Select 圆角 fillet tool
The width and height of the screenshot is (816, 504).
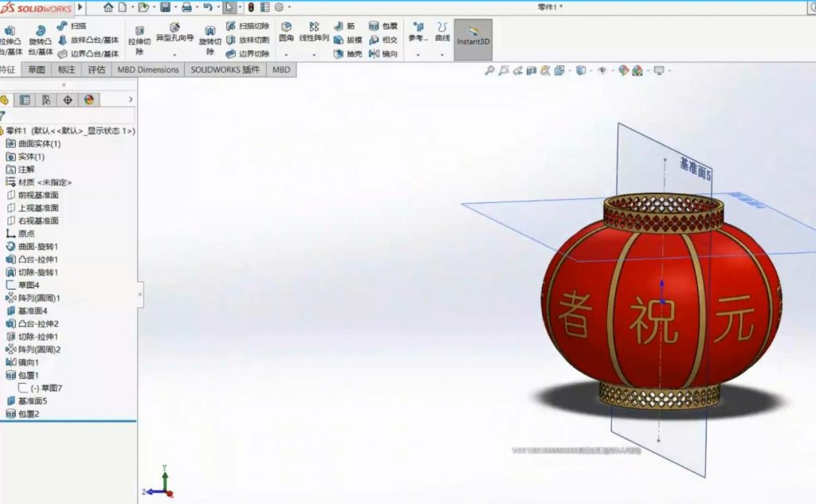[x=286, y=33]
